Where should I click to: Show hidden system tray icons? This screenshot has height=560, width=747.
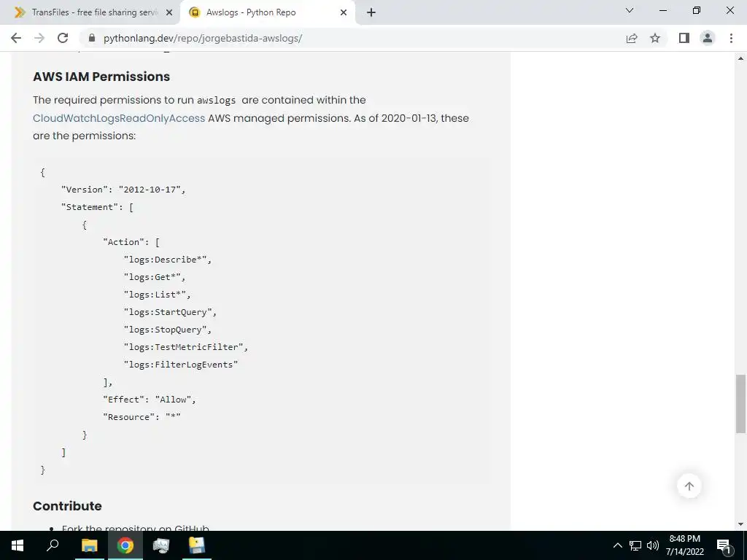click(617, 545)
